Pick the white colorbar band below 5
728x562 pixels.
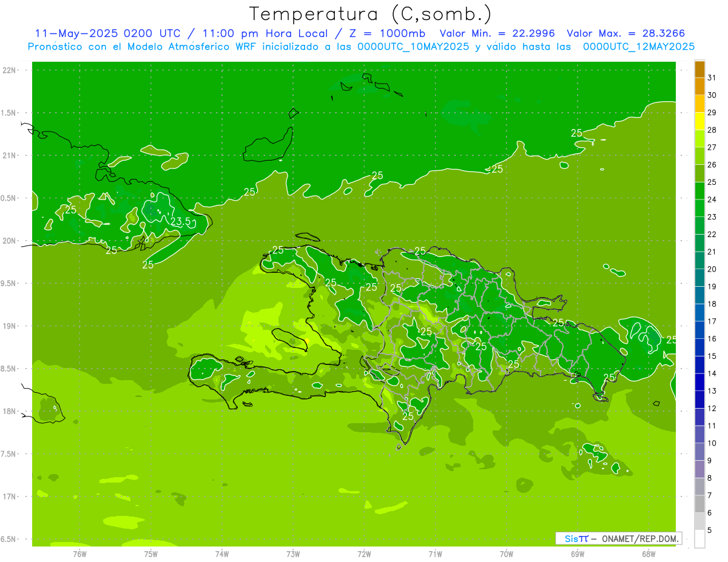click(x=699, y=539)
